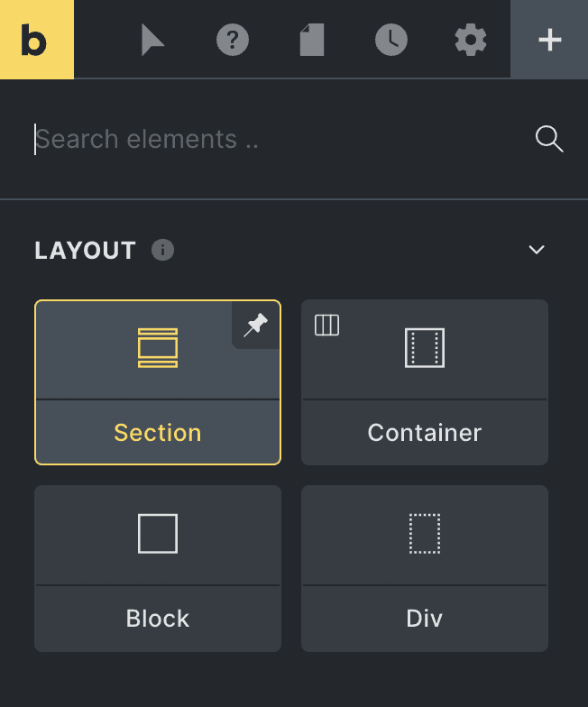Open the help question mark icon
588x707 pixels.
[x=233, y=41]
